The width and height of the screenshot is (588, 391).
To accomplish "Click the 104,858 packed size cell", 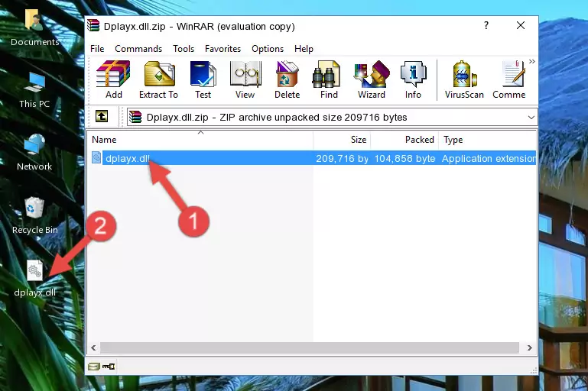I will tap(404, 158).
